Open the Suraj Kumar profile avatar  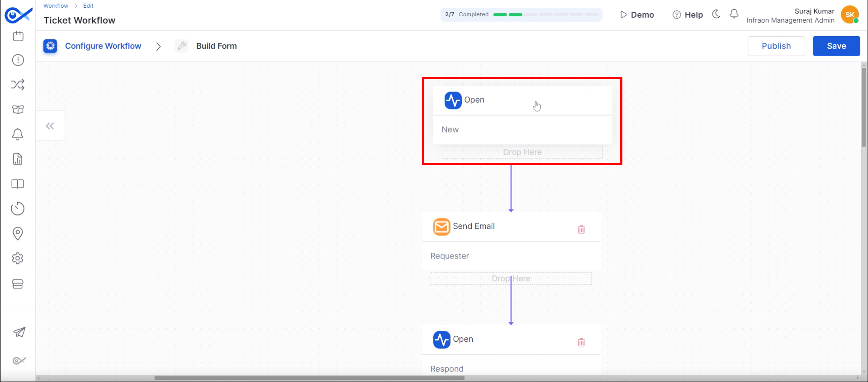click(849, 15)
